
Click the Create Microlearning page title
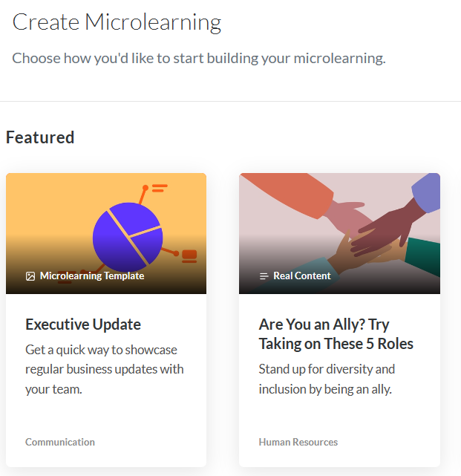pos(117,22)
